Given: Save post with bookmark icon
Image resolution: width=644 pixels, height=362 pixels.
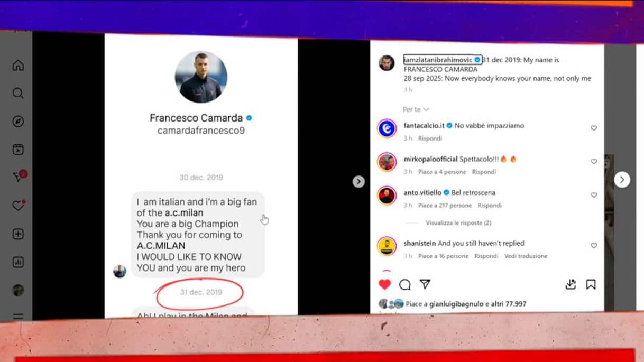Looking at the screenshot, I should 591,284.
